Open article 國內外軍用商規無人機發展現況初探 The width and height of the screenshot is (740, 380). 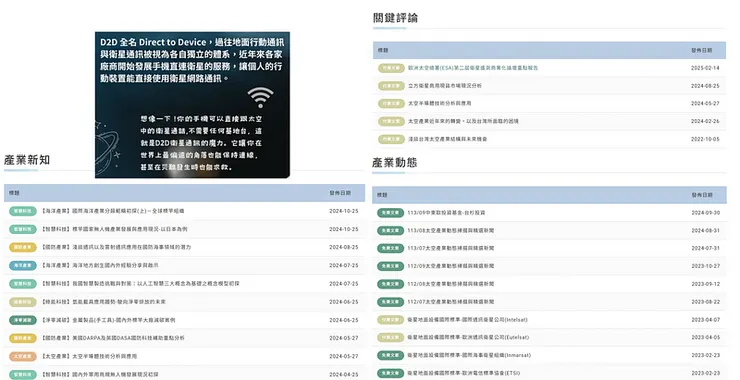coord(100,374)
